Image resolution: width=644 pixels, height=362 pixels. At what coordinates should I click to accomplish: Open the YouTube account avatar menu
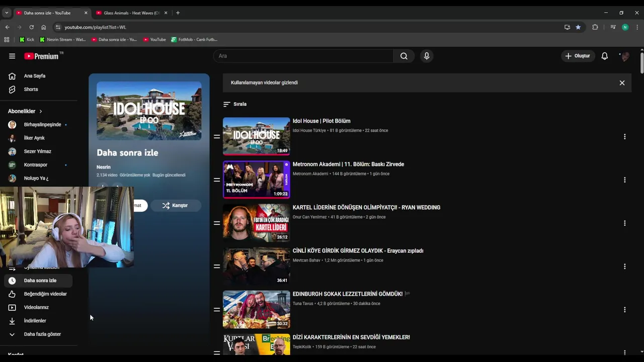click(x=625, y=56)
